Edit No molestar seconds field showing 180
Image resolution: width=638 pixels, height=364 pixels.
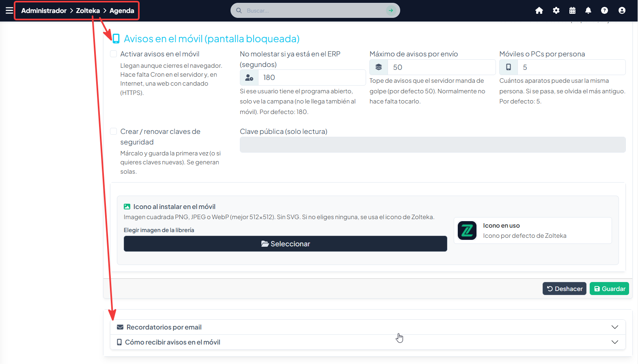tap(312, 78)
